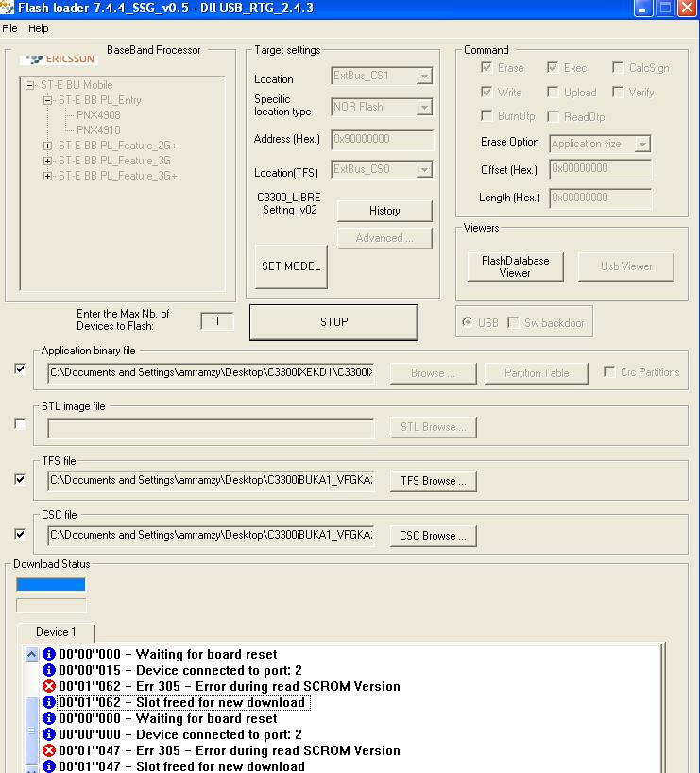The width and height of the screenshot is (700, 773).
Task: Click the STOP button
Action: pyautogui.click(x=333, y=322)
